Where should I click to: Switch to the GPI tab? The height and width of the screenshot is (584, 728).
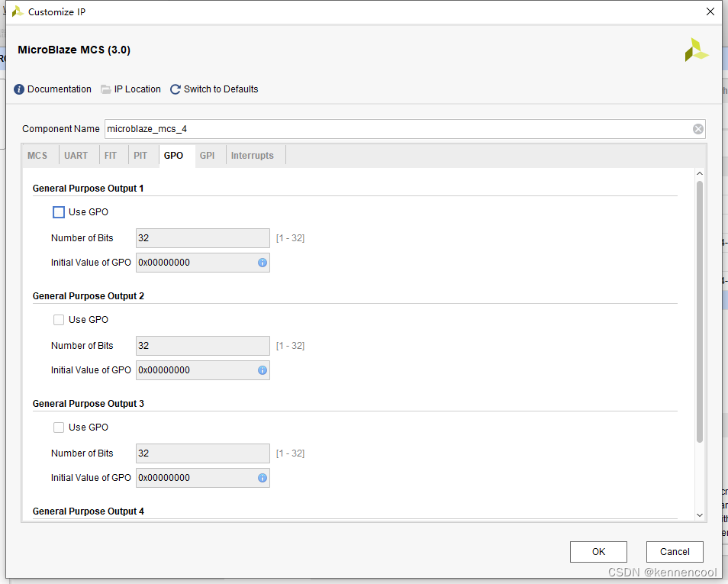point(207,156)
